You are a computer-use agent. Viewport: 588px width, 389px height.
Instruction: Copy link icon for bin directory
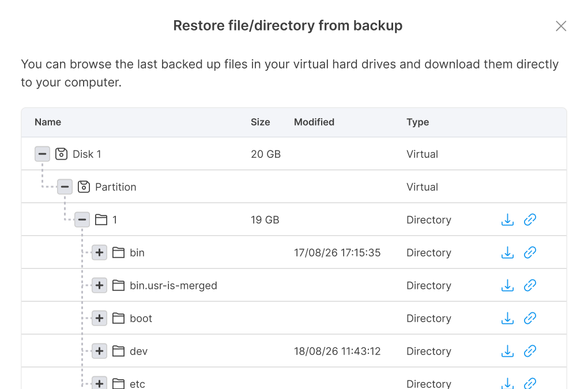pos(530,252)
